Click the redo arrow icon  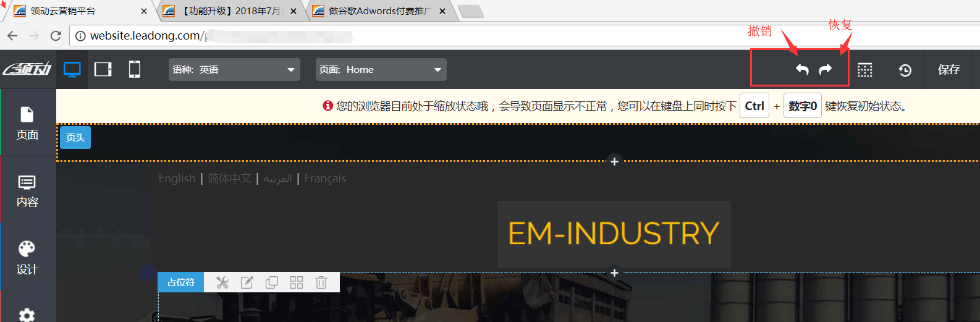(x=826, y=70)
